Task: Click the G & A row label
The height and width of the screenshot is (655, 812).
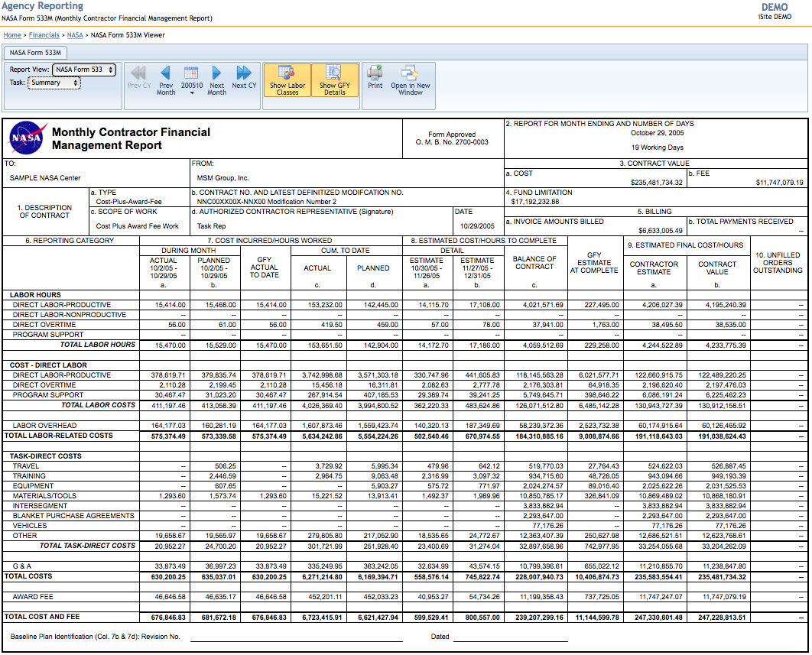Action: point(21,566)
